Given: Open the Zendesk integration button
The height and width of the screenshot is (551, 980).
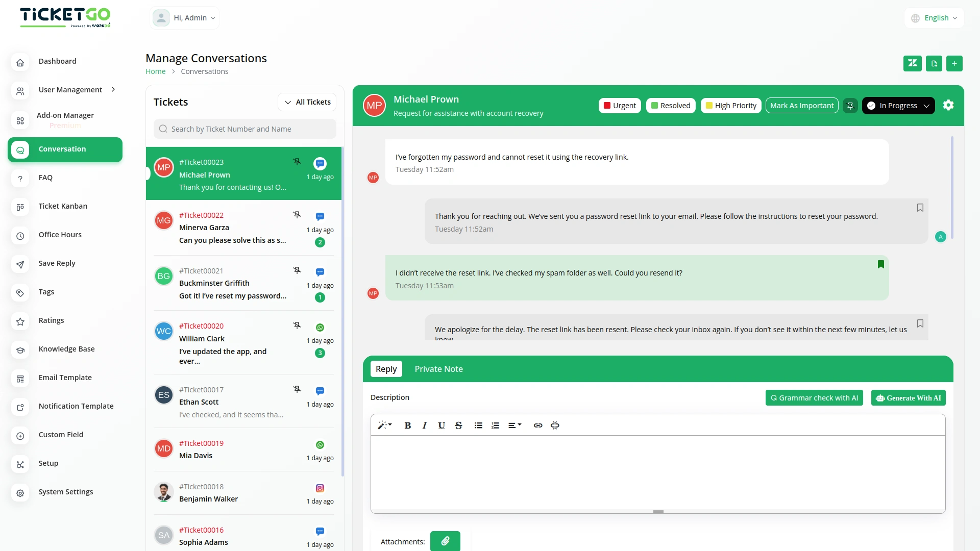Looking at the screenshot, I should (x=912, y=63).
